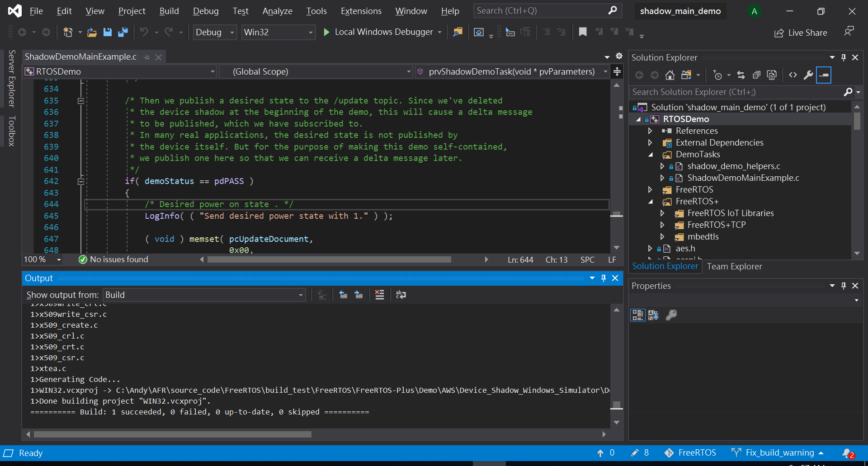Open Solution Explorer properties wrench icon
This screenshot has width=868, height=466.
point(808,75)
